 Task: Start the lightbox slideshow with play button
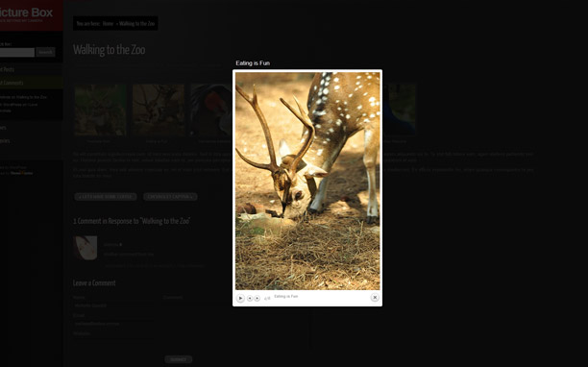[240, 298]
